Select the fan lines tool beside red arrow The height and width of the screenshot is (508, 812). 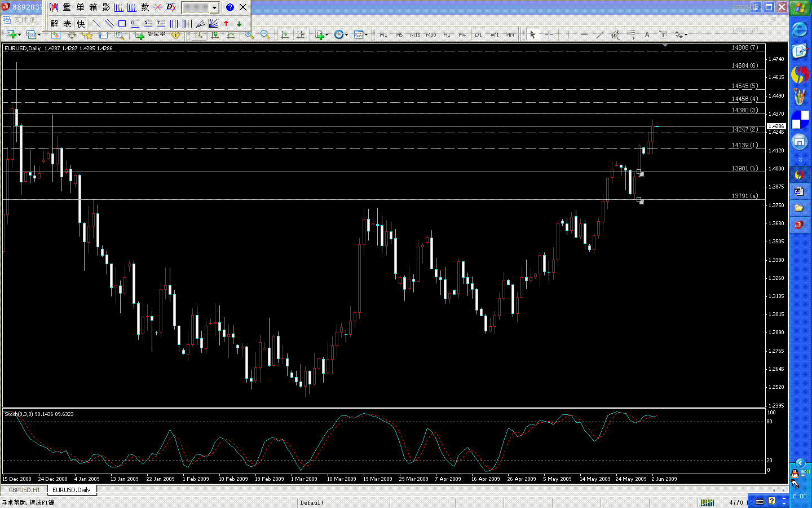(213, 24)
